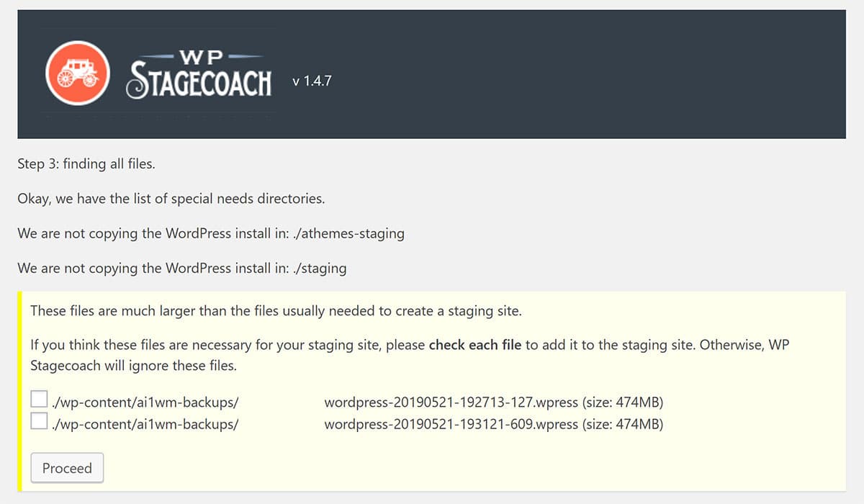Click the orange stagecoach logo icon

tap(77, 73)
